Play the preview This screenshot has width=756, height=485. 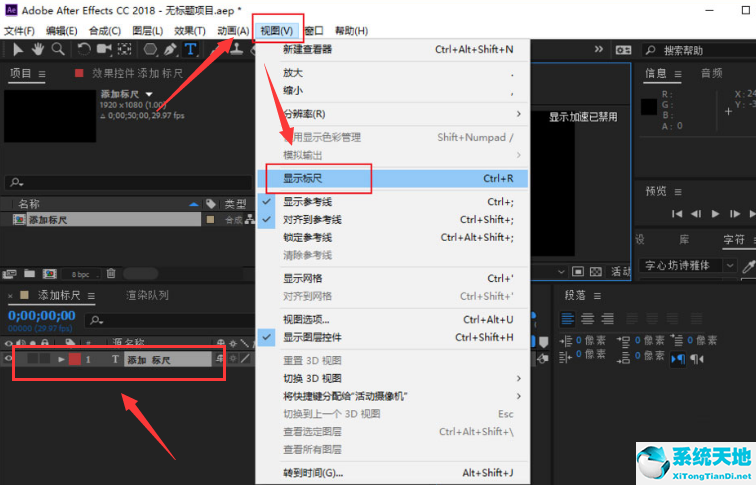tap(716, 214)
